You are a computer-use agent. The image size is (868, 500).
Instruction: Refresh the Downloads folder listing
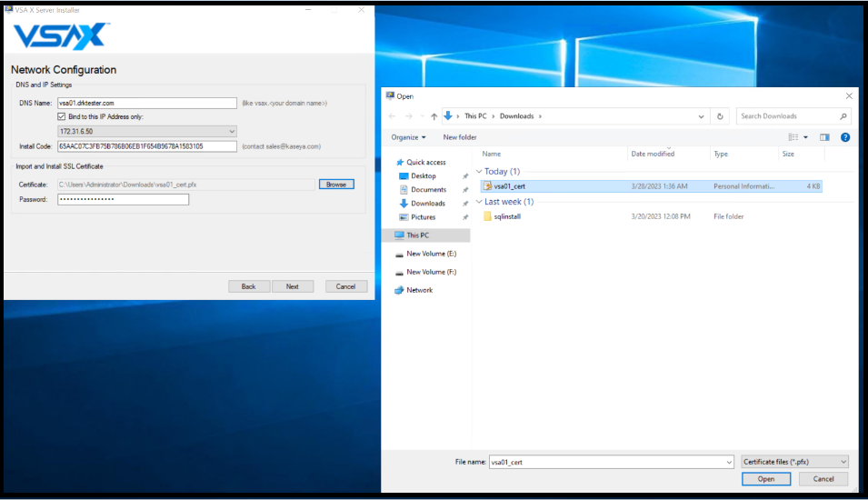[720, 116]
